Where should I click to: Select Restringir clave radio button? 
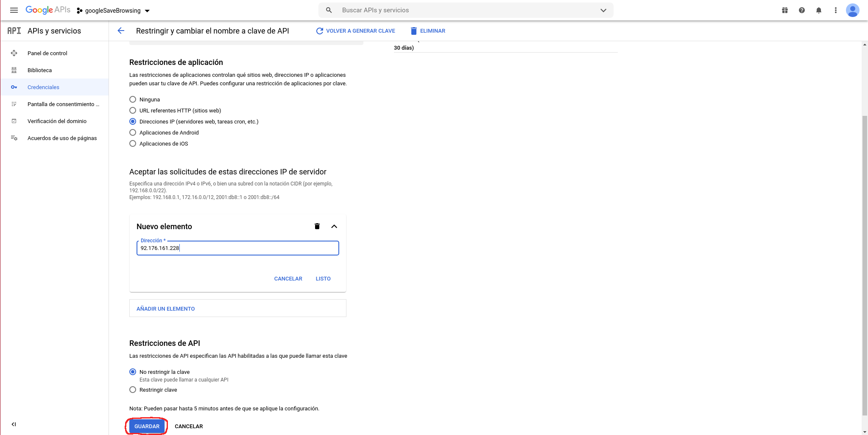[133, 390]
